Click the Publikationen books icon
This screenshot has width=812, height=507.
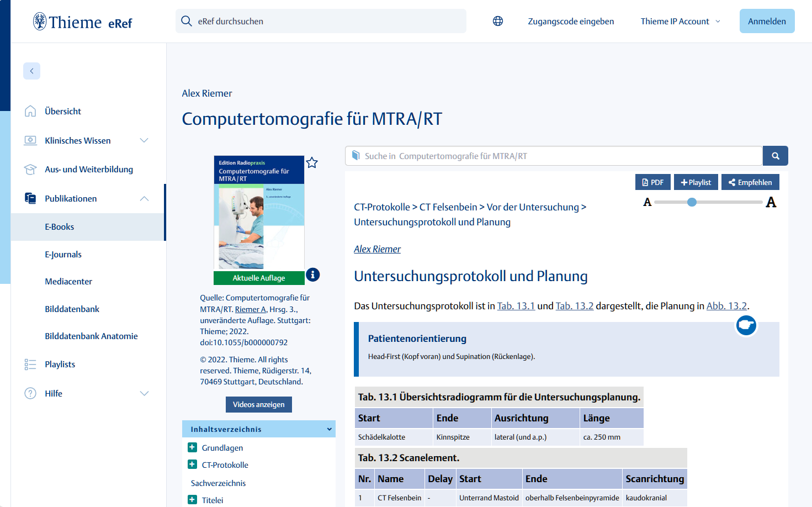[x=30, y=198]
